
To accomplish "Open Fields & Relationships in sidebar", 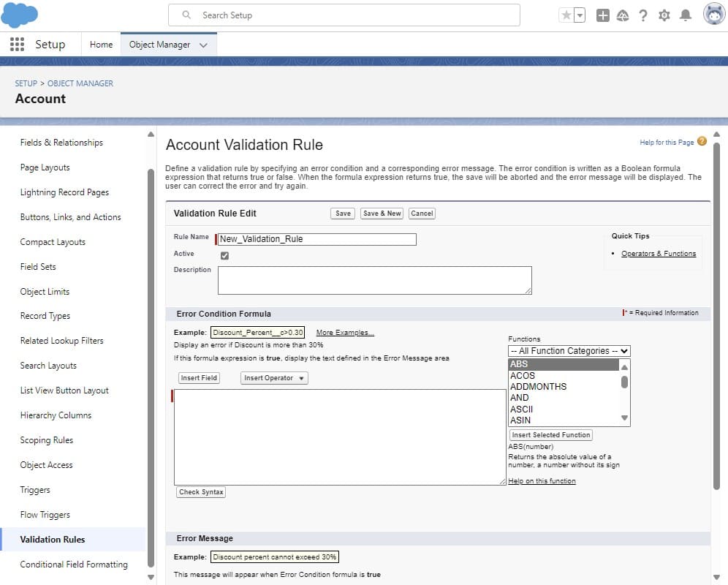I will pyautogui.click(x=61, y=143).
